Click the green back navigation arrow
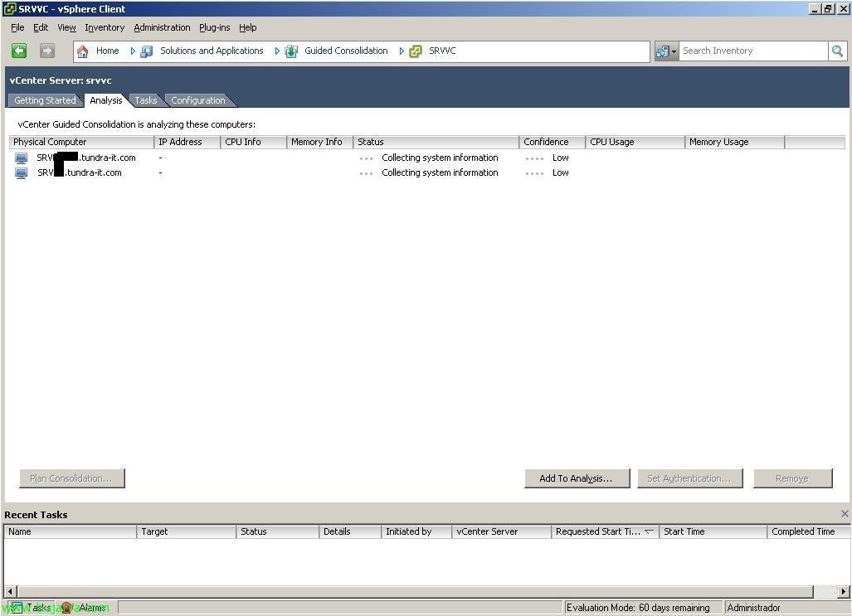852x616 pixels. pyautogui.click(x=19, y=51)
